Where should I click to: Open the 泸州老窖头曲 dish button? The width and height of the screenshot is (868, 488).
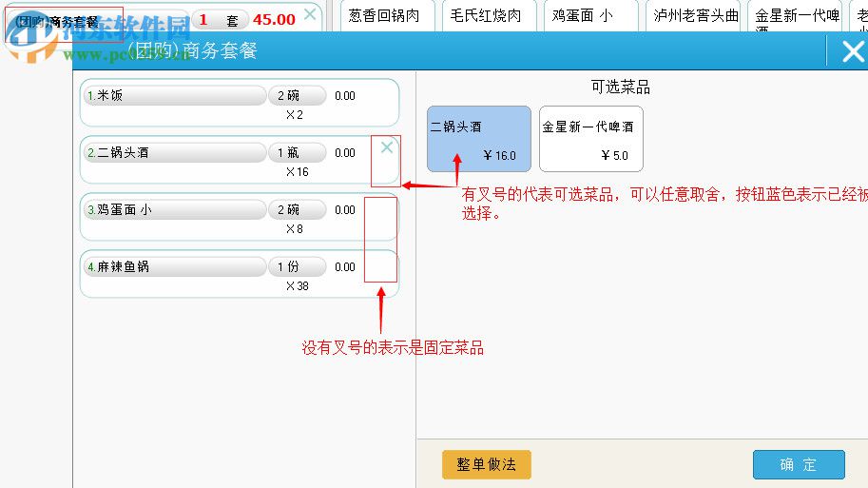coord(693,15)
